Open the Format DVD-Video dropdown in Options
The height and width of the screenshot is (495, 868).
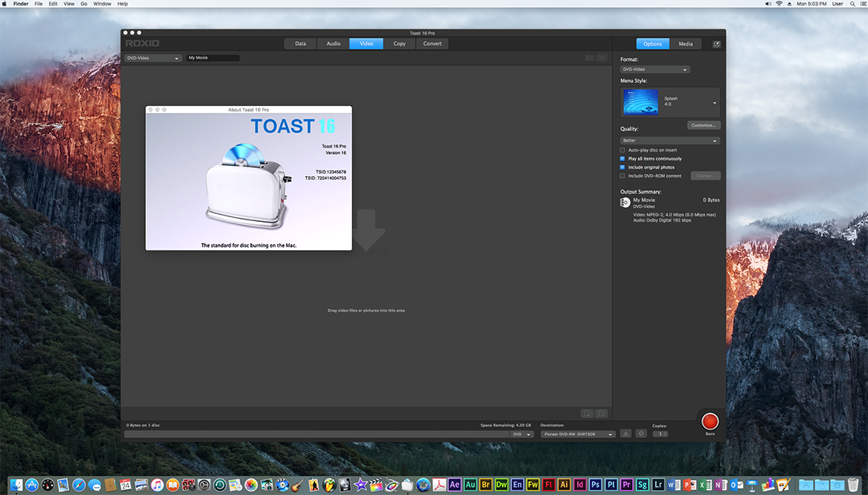click(x=655, y=69)
